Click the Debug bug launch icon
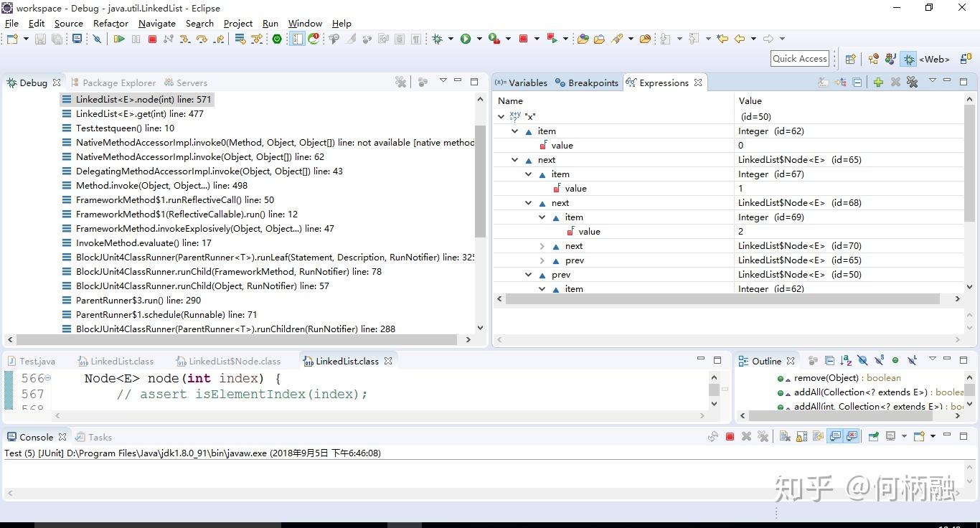980x528 pixels. (x=437, y=39)
